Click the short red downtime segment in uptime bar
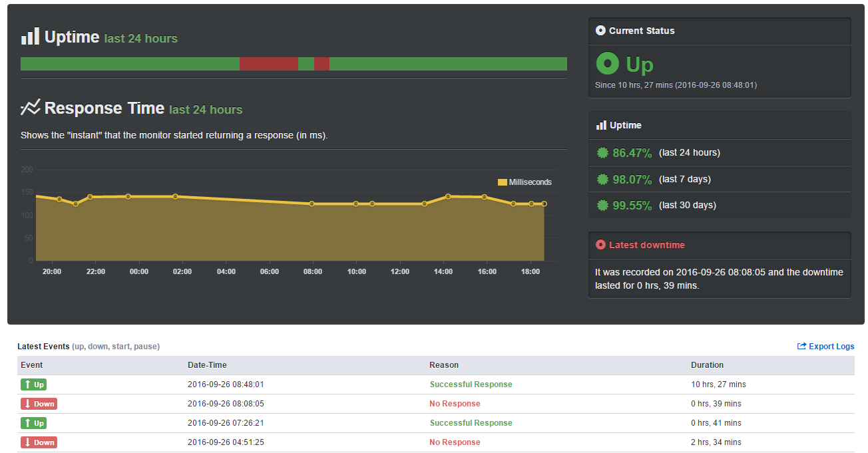The height and width of the screenshot is (453, 868). [322, 64]
